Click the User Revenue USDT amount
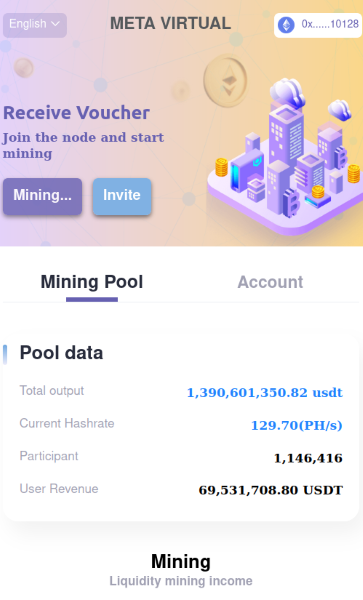The width and height of the screenshot is (363, 600). [270, 490]
